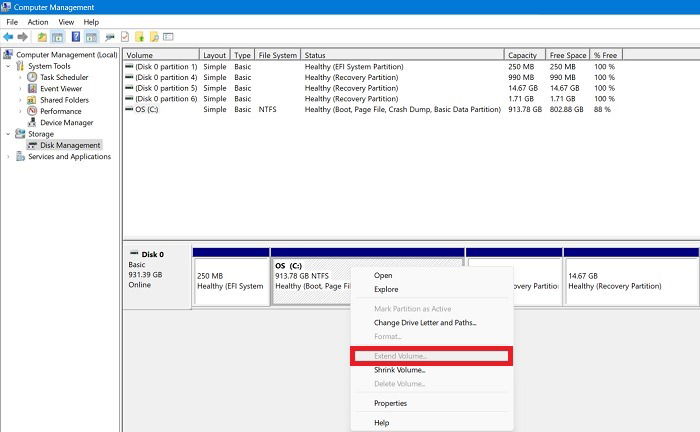Open the View menu

(x=66, y=22)
